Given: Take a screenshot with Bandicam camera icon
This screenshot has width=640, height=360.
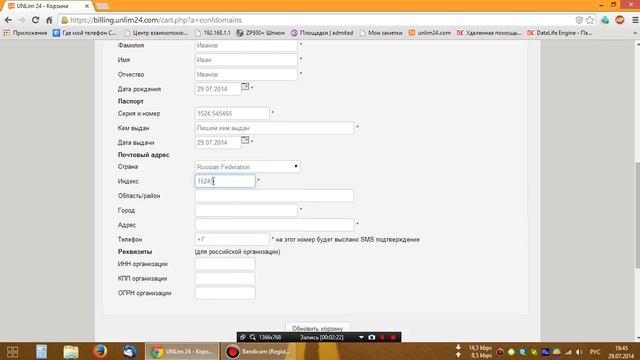Looking at the screenshot, I should click(371, 337).
